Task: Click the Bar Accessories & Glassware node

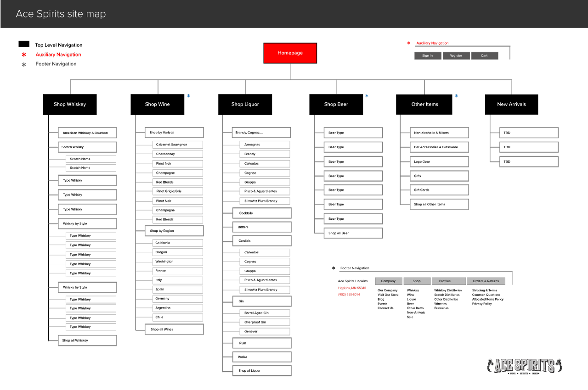Action: [x=439, y=147]
